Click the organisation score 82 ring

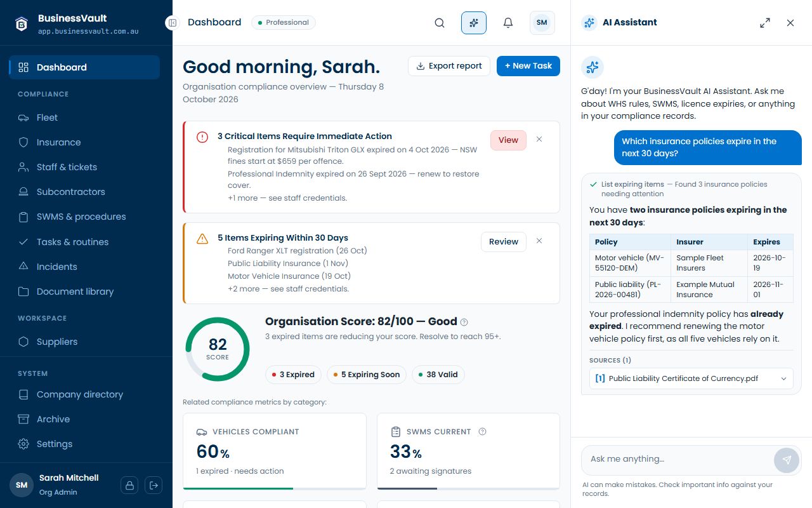coord(218,349)
